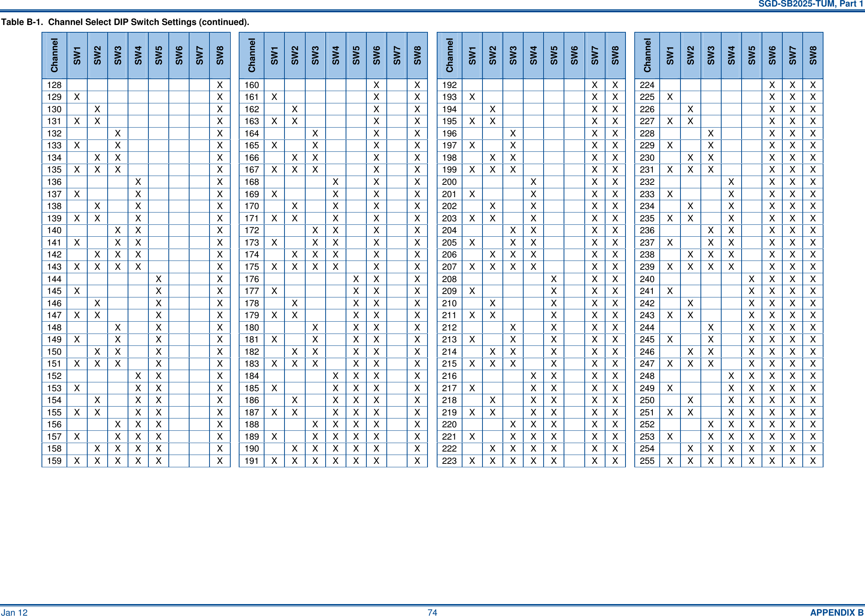The width and height of the screenshot is (865, 616).
Task: Click the SW2 'X' in the channel 226 row
Action: (690, 109)
